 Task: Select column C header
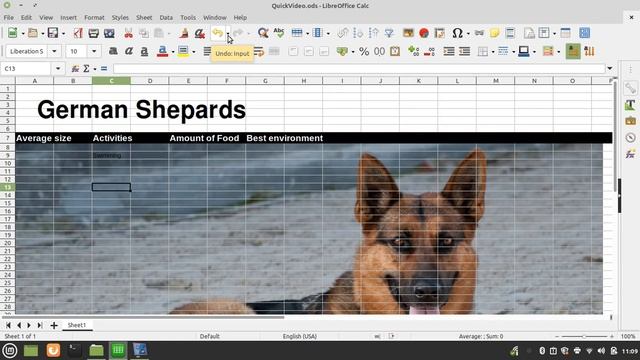coord(111,81)
